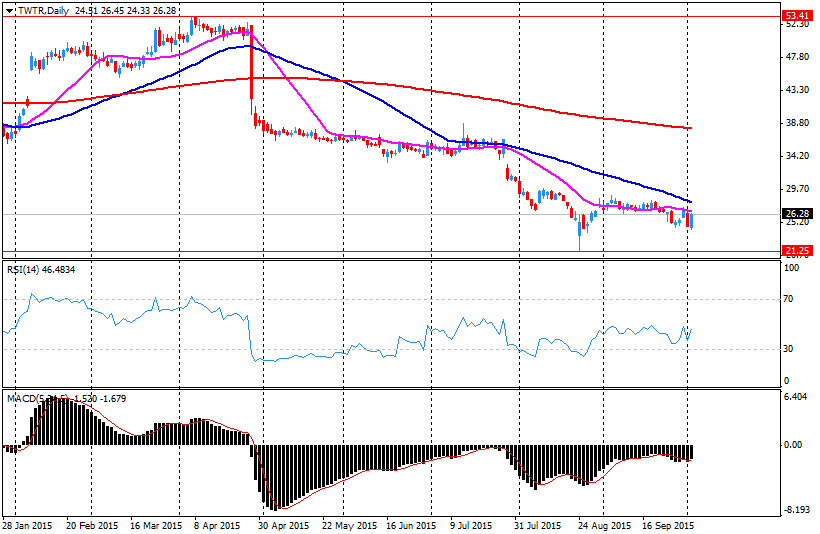The width and height of the screenshot is (820, 534).
Task: Select the 21.25 red price label
Action: pos(797,252)
